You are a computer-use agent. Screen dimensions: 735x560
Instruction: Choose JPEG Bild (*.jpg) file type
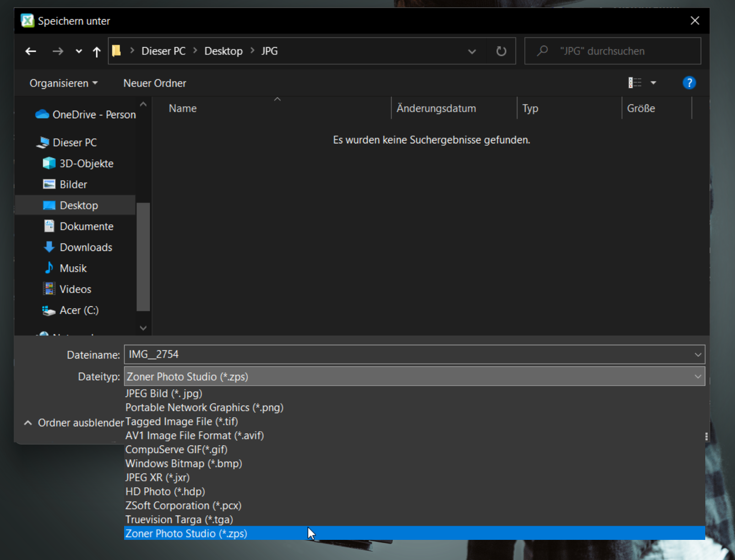(414, 393)
